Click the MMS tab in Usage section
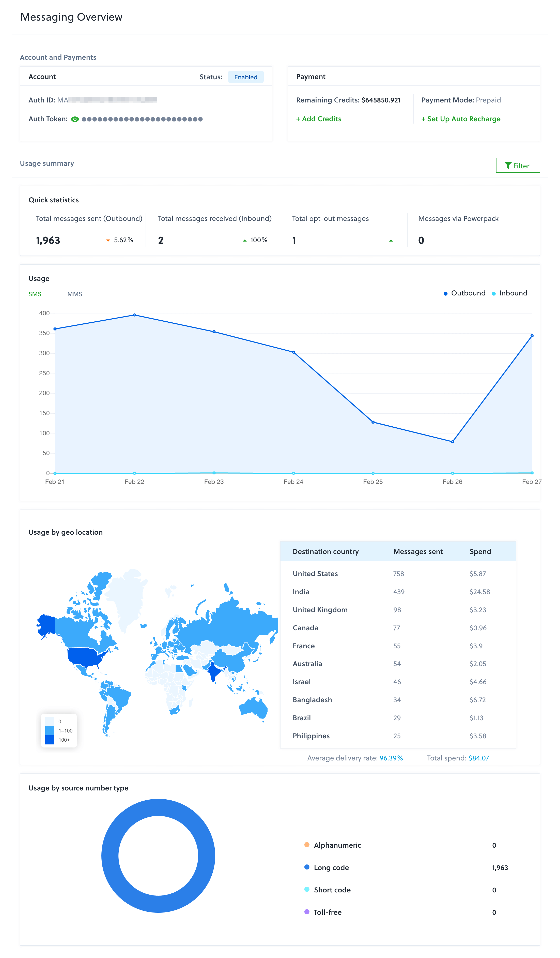The height and width of the screenshot is (958, 560). coord(75,292)
